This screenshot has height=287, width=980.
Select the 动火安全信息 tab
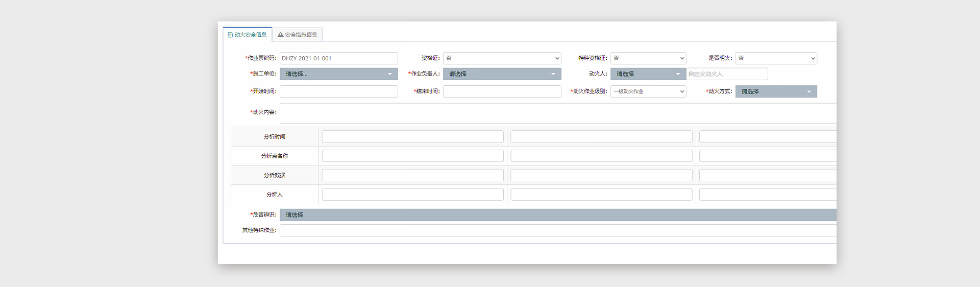pos(248,35)
